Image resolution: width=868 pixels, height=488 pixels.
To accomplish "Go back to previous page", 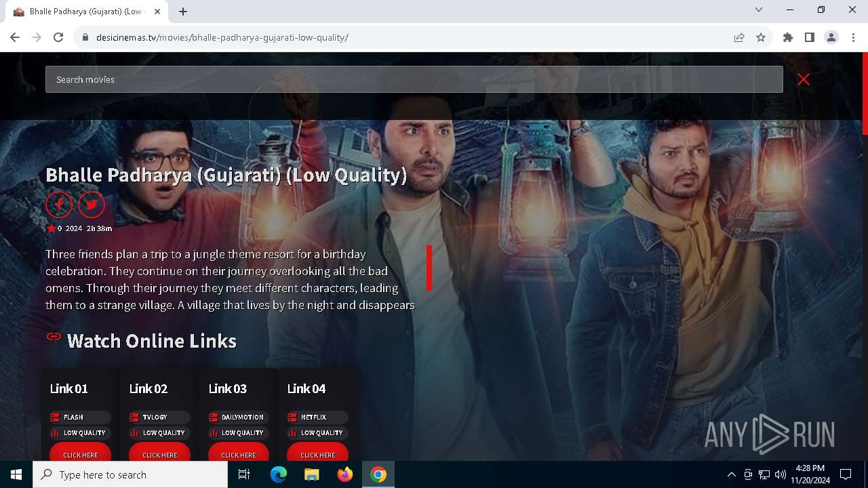I will [15, 37].
